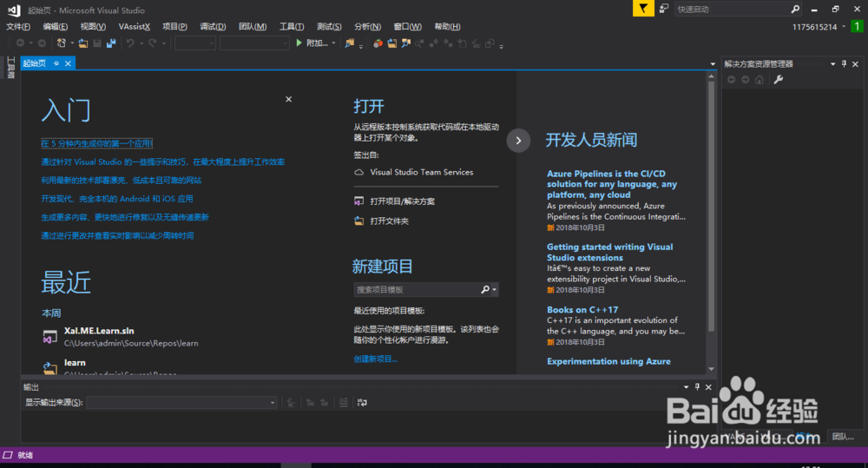Open the New Project icon dropdown arrow
868x468 pixels.
click(x=72, y=43)
